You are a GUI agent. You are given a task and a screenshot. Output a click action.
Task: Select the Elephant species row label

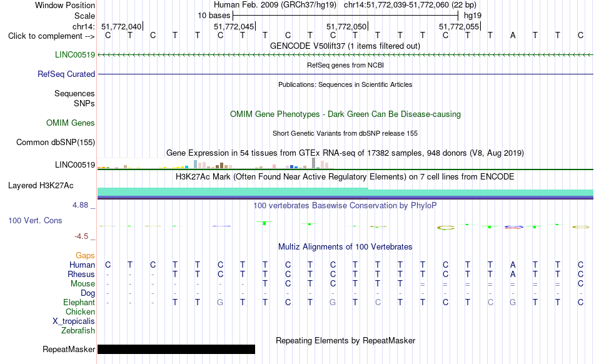coord(79,302)
